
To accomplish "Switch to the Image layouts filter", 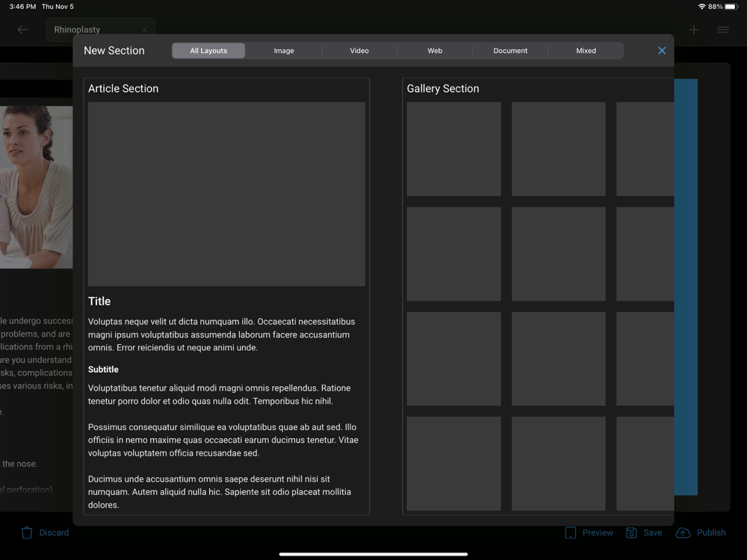I will coord(284,51).
